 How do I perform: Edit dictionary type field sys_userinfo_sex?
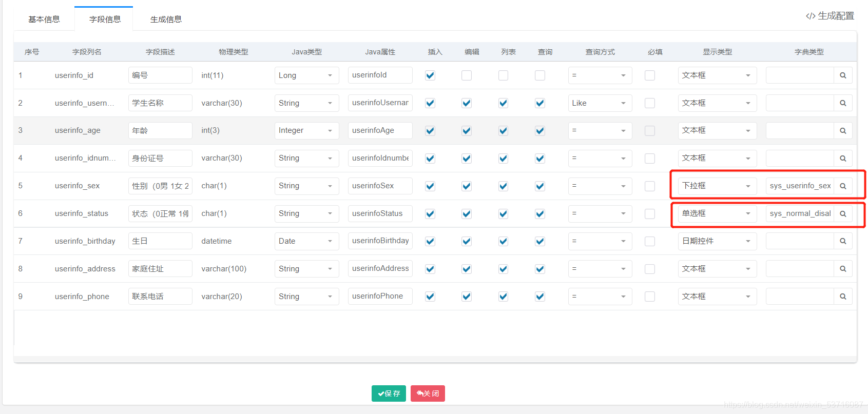pos(800,186)
